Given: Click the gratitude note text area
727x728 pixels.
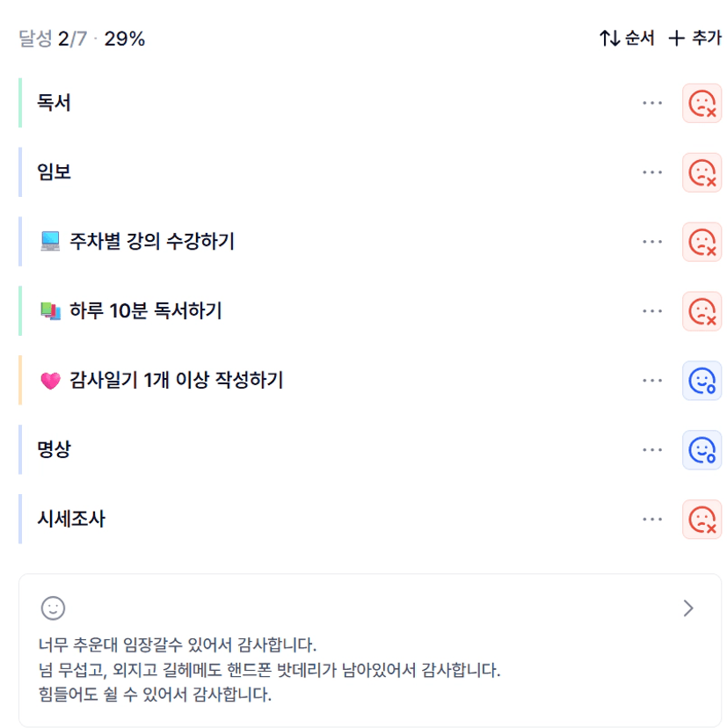Looking at the screenshot, I should [264, 670].
